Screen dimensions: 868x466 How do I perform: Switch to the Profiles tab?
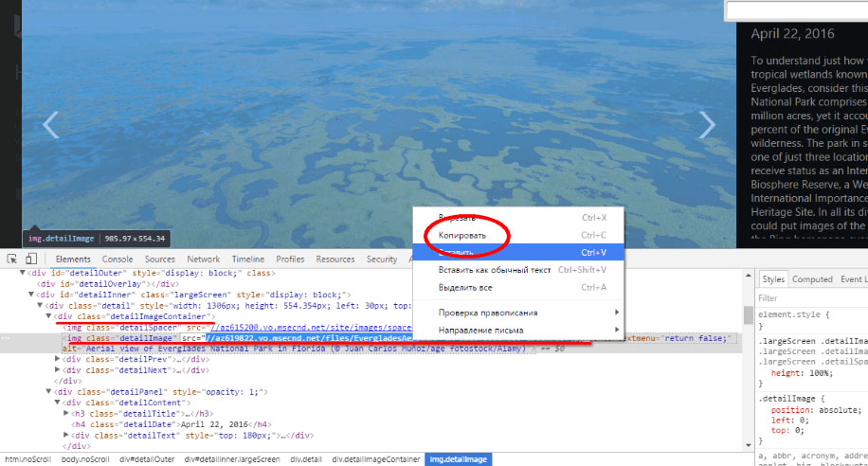coord(290,259)
